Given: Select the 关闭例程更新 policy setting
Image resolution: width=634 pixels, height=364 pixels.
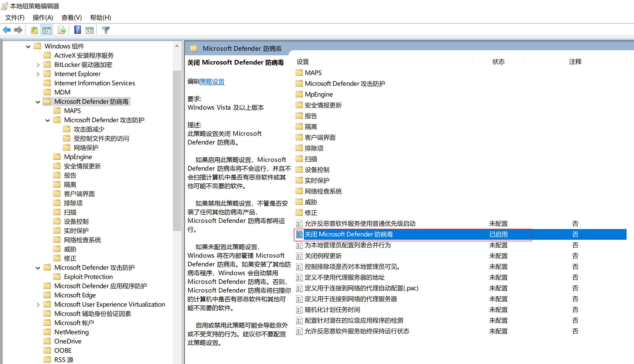Looking at the screenshot, I should click(323, 256).
